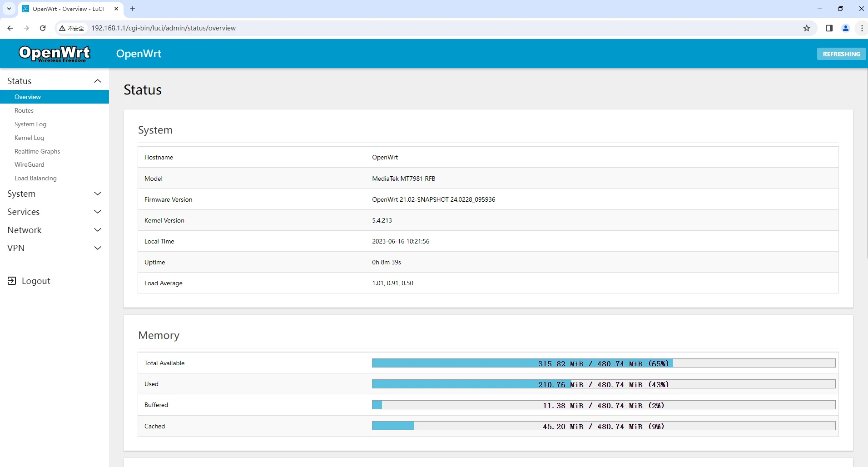This screenshot has width=868, height=467.
Task: Click the OpenWrt logo in the header
Action: point(55,54)
